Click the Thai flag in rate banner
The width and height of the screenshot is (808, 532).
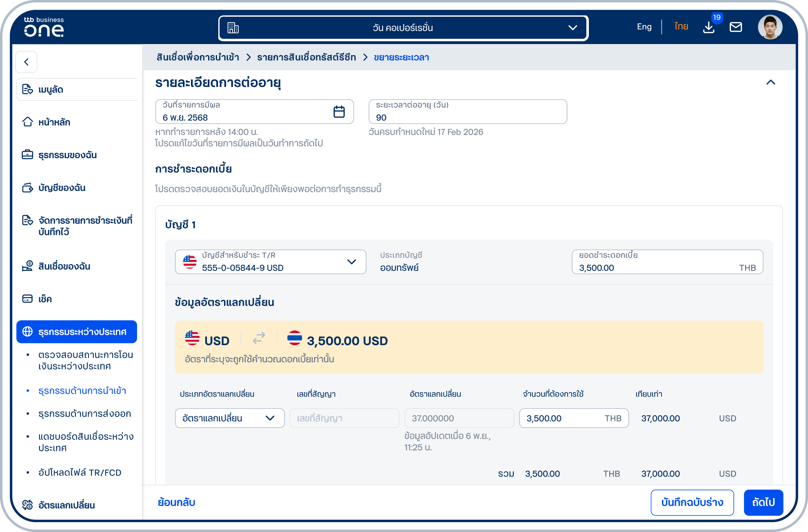pyautogui.click(x=295, y=338)
